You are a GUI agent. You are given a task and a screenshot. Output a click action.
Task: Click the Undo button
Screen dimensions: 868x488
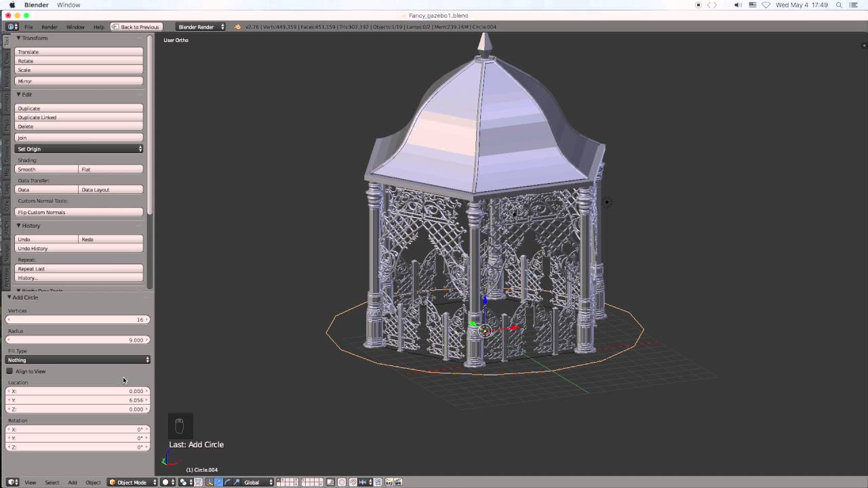click(x=47, y=239)
